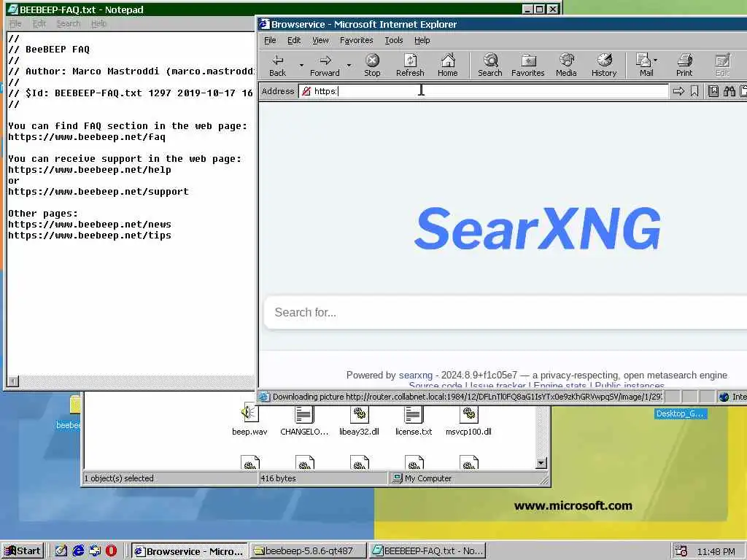Click the task scheduler tray icon
The width and height of the screenshot is (747, 560).
pos(681,551)
